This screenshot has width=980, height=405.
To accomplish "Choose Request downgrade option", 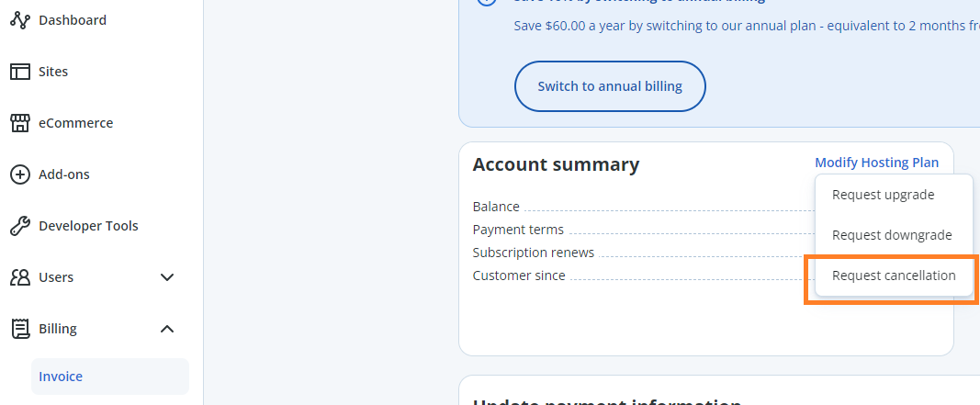I will (x=891, y=235).
